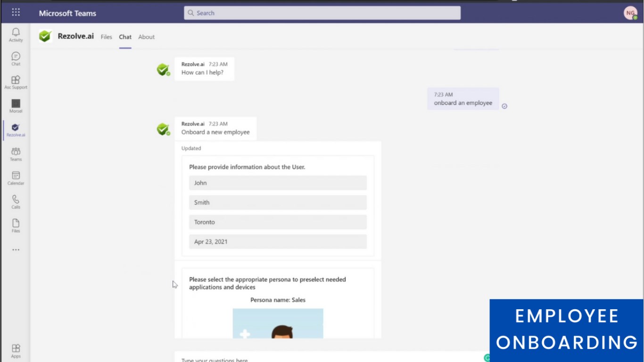644x362 pixels.
Task: Click the 'Microsoft Teams' title text
Action: click(x=67, y=13)
